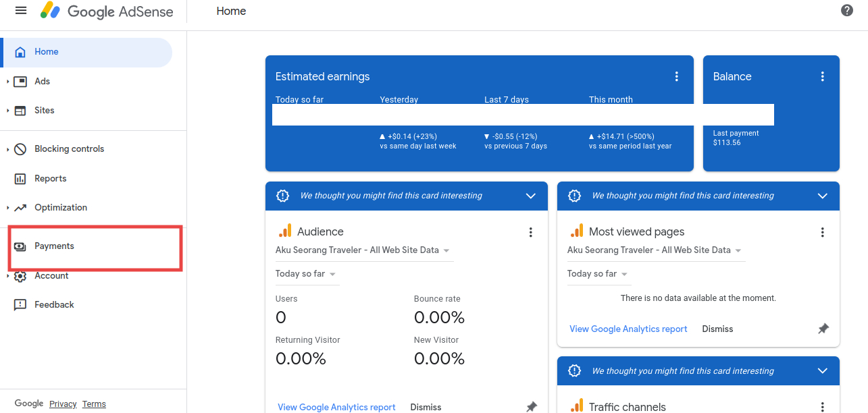The height and width of the screenshot is (413, 868).
Task: Open the hamburger main menu
Action: (x=21, y=11)
